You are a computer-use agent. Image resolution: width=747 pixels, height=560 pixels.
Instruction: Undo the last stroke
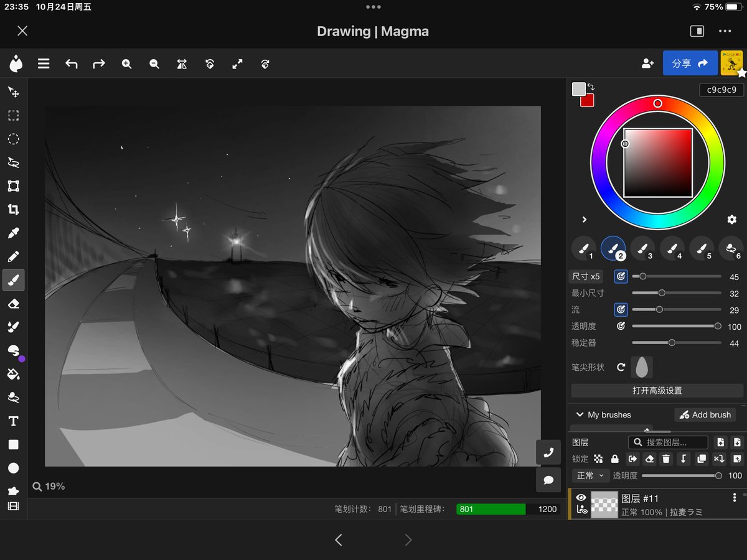[72, 63]
